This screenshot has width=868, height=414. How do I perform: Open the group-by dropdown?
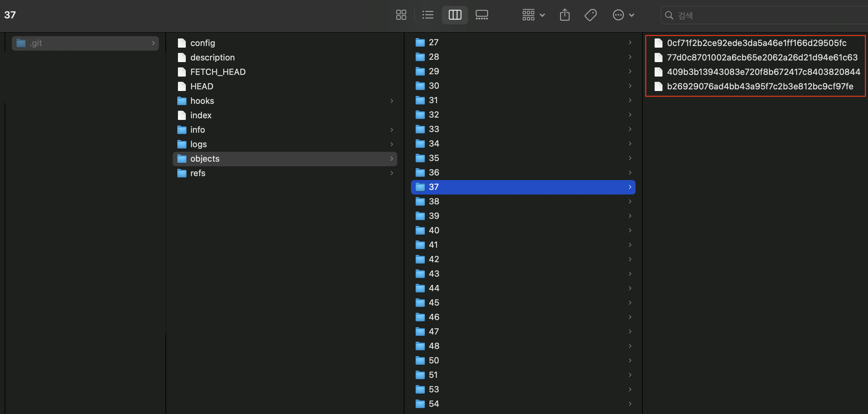pyautogui.click(x=533, y=15)
